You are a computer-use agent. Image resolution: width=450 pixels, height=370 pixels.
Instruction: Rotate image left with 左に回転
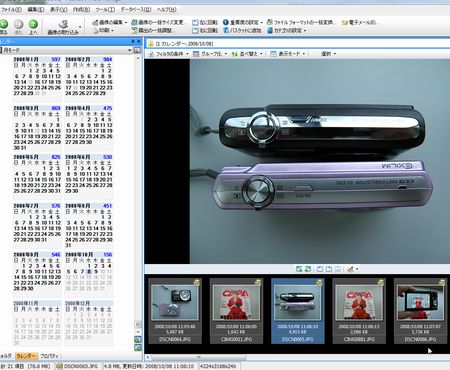[x=205, y=22]
